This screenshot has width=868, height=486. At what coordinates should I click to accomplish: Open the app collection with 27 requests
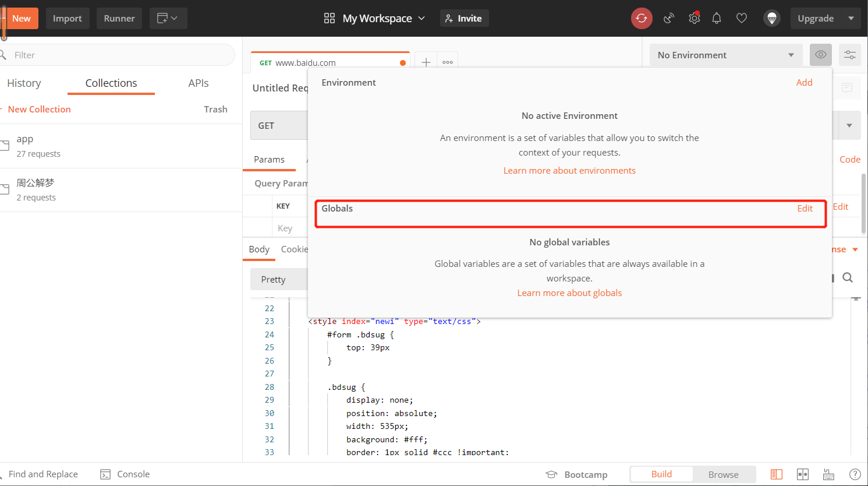pos(121,146)
